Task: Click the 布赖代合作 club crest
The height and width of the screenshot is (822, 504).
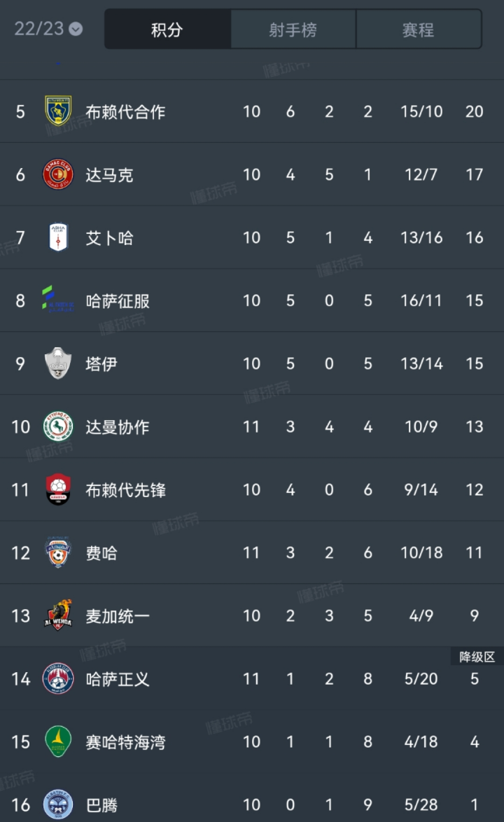Action: click(x=57, y=111)
